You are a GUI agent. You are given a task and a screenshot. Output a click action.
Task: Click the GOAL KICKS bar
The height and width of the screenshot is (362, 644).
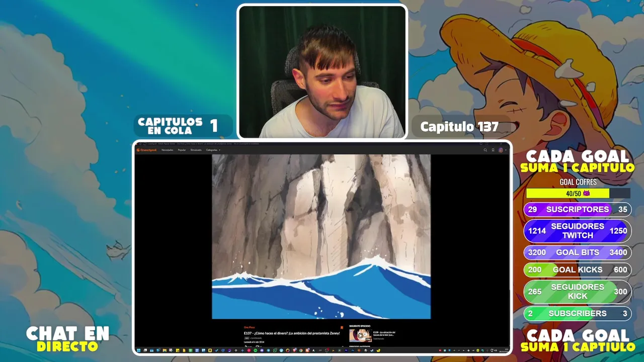[578, 269]
